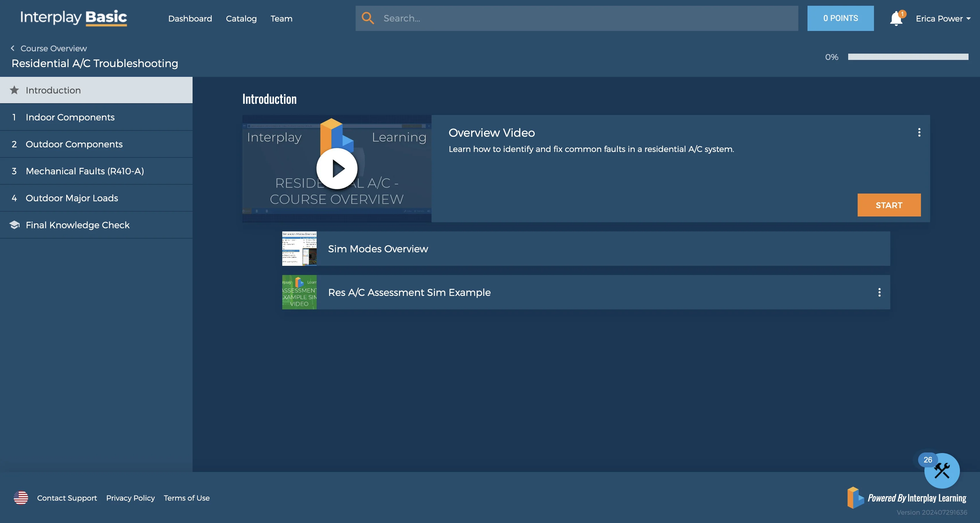The width and height of the screenshot is (980, 523).
Task: Click into the Search field
Action: 577,18
